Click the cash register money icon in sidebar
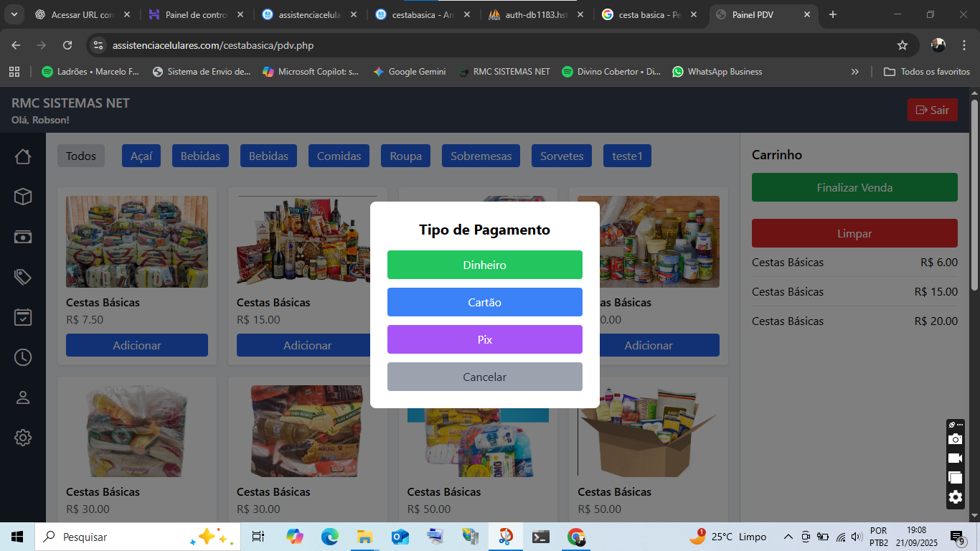Viewport: 980px width, 551px height. [23, 237]
